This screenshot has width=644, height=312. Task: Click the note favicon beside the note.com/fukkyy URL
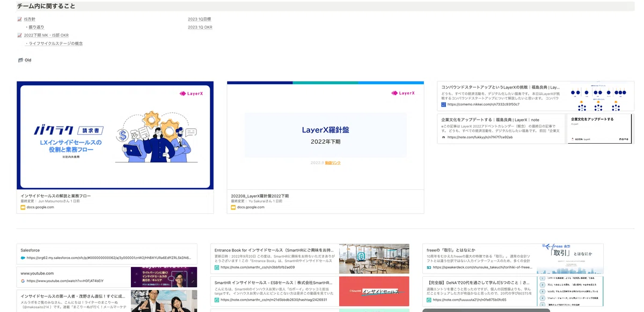444,137
